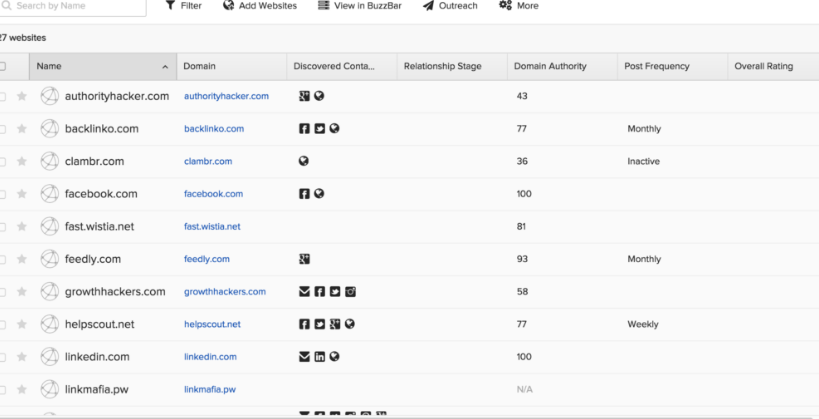Image resolution: width=819 pixels, height=419 pixels.
Task: Sort by Domain column header
Action: [231, 66]
